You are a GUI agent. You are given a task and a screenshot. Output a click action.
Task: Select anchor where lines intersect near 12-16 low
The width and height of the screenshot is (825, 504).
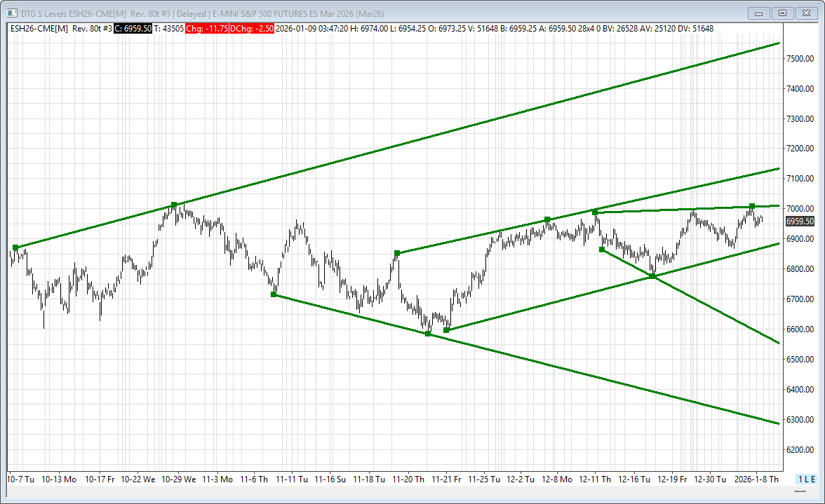tap(652, 276)
